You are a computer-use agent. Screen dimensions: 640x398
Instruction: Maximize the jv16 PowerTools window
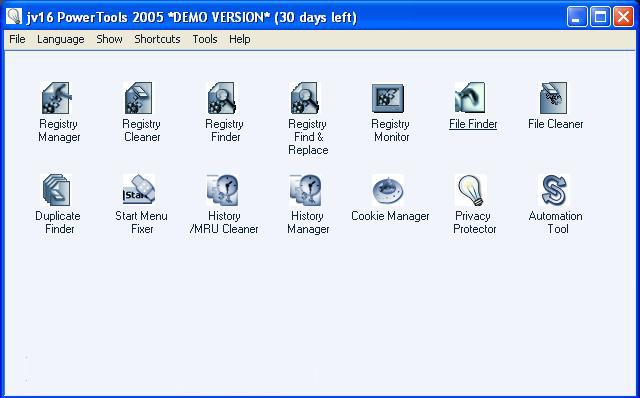(600, 17)
